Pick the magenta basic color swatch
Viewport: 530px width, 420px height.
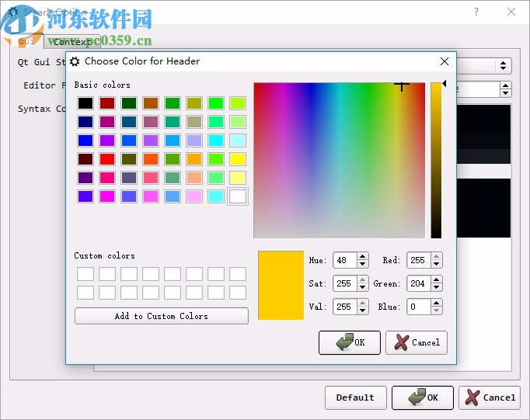coord(107,196)
